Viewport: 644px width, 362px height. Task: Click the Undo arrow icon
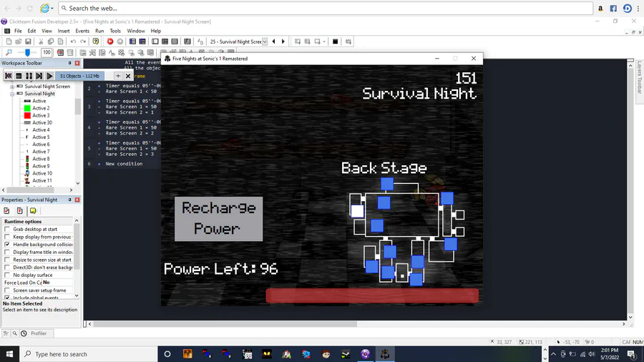click(x=73, y=41)
